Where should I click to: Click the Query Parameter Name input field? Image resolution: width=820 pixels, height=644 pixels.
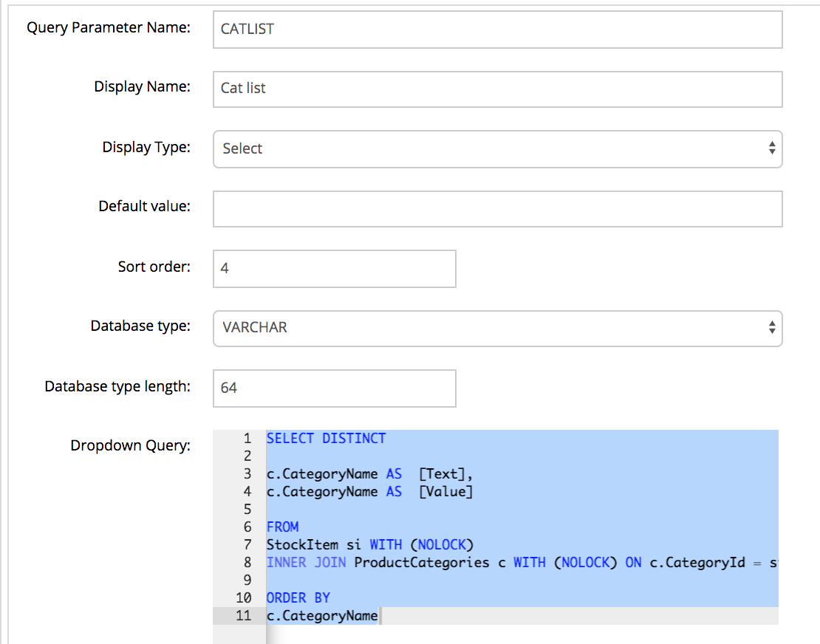[x=497, y=30]
